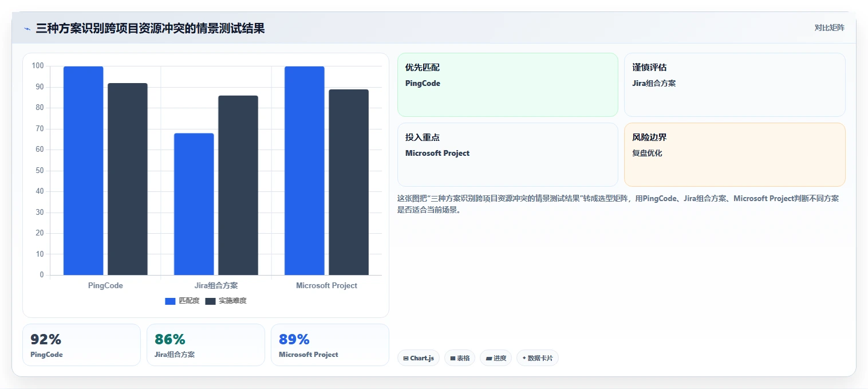Click the 89% Microsoft Project stat card
This screenshot has width=868, height=389.
pyautogui.click(x=330, y=345)
